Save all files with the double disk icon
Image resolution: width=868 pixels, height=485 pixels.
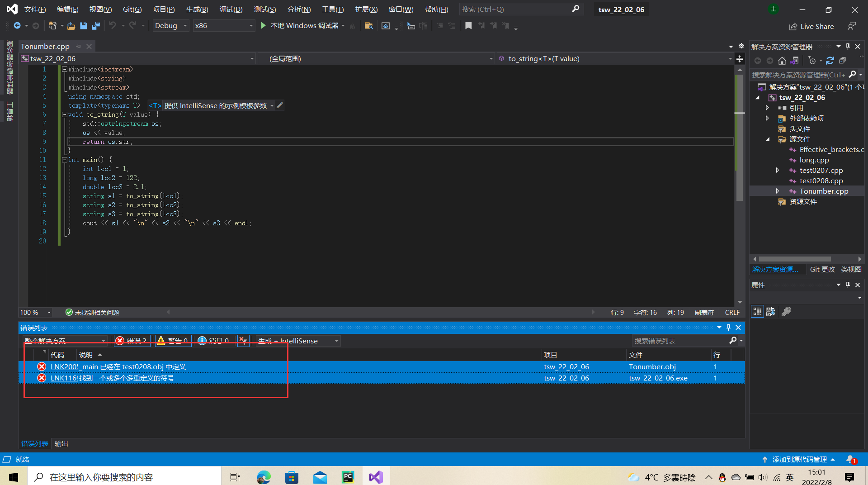[x=95, y=26]
